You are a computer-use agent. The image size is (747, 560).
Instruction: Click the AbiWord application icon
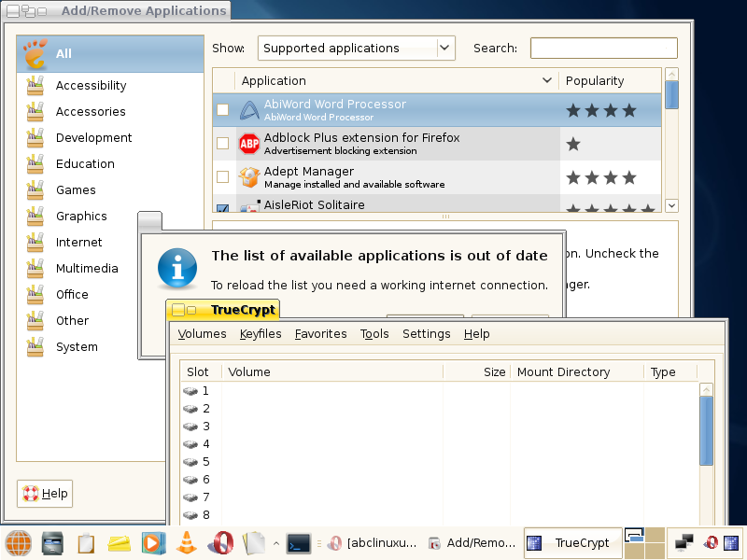point(248,110)
